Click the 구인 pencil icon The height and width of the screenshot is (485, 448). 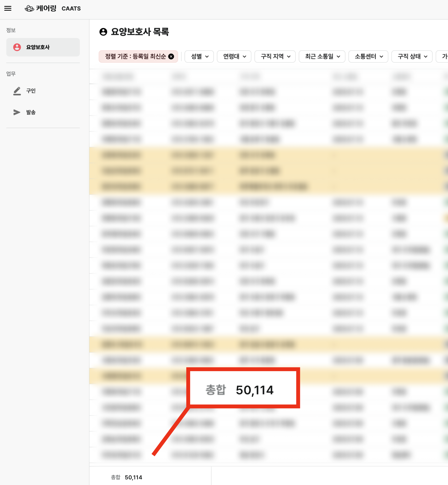17,91
